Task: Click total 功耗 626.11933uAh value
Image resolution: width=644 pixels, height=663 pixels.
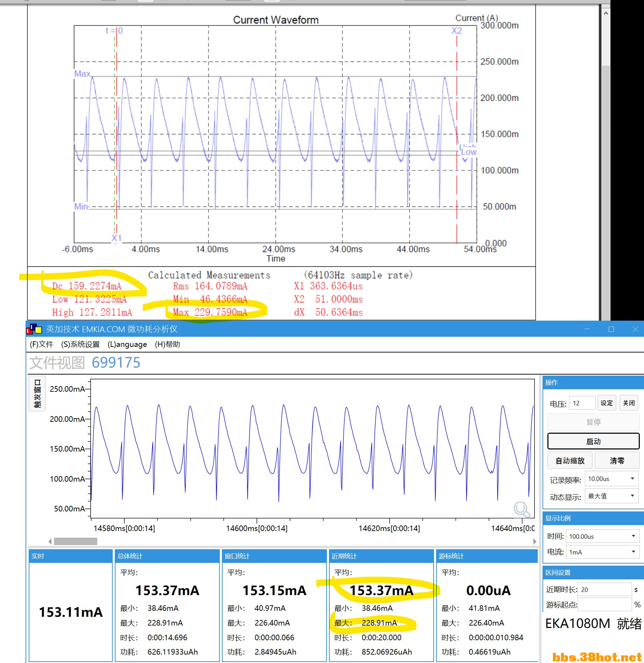Action: coord(173,652)
